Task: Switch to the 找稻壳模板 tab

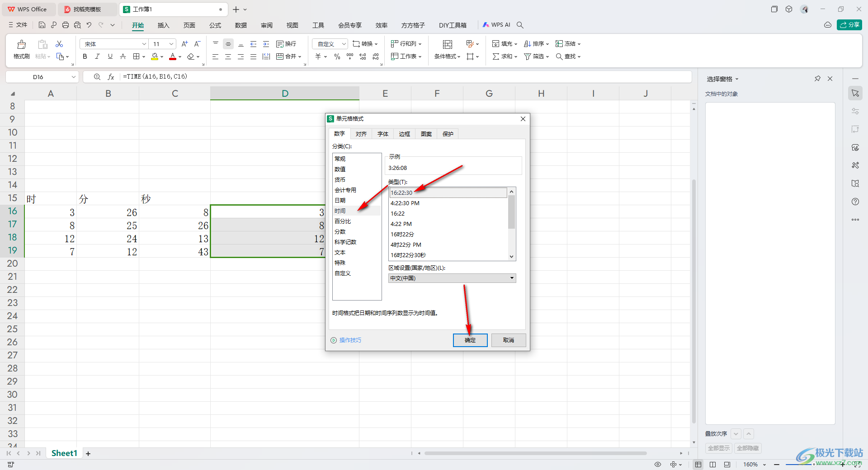Action: click(x=87, y=9)
